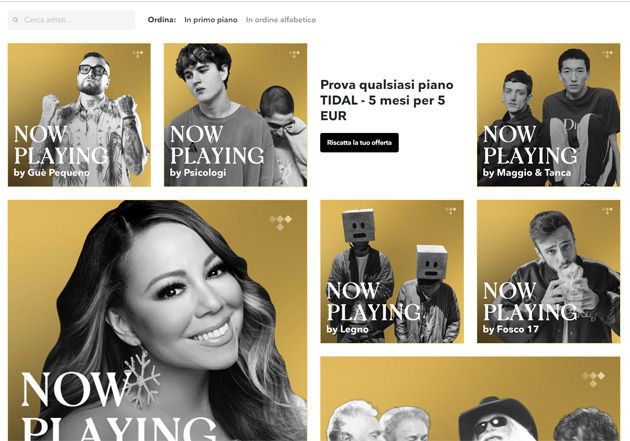Focus the 'Cerca artisti...' search field
The width and height of the screenshot is (630, 441).
[x=72, y=20]
